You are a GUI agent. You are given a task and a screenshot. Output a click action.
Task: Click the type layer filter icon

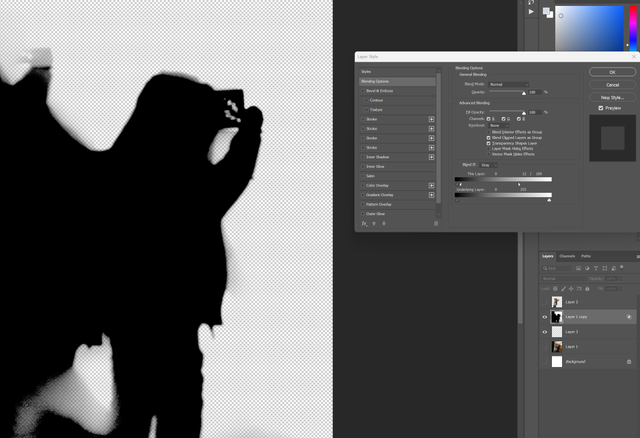point(596,268)
